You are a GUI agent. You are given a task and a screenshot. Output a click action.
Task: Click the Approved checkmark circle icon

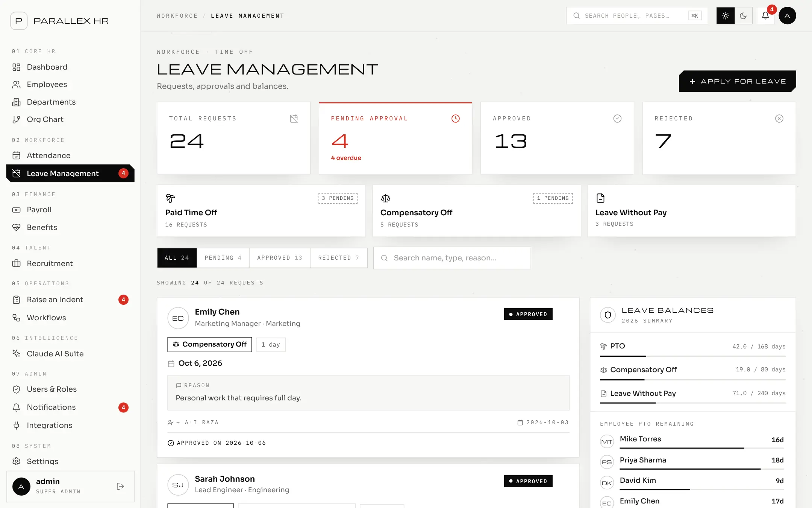tap(617, 119)
